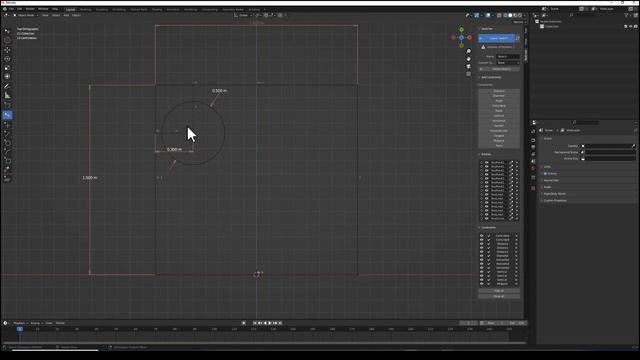Expand the Custom Properties panel
Screen dimensions: 640x360
555,200
